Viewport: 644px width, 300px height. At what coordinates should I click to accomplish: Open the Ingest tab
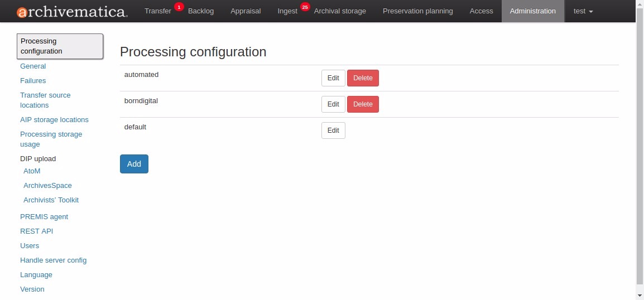(x=287, y=11)
